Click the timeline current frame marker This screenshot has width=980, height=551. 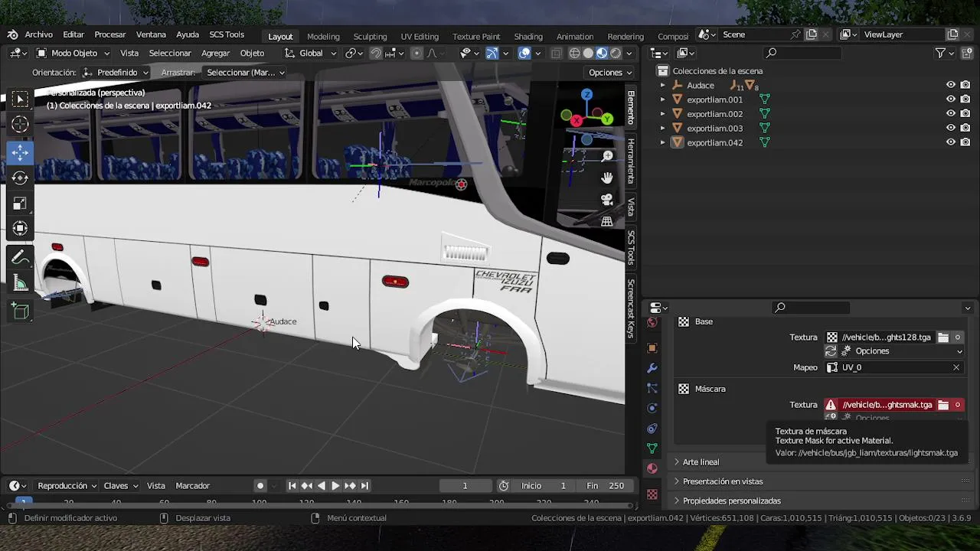tap(24, 502)
